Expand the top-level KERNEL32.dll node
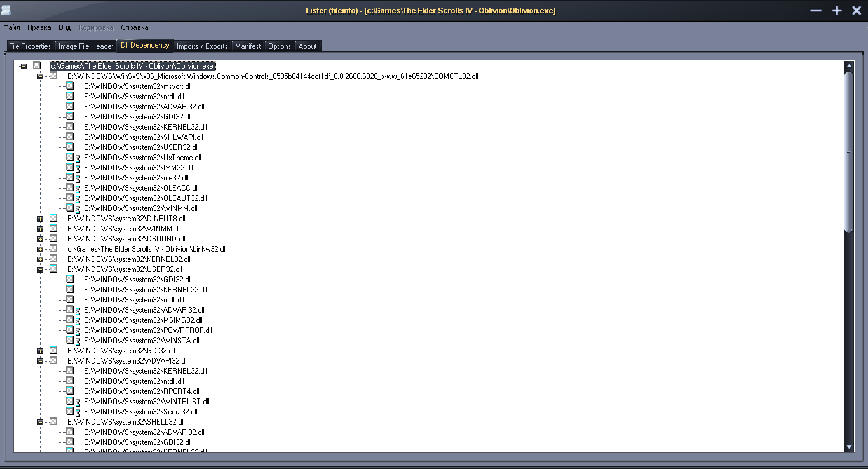Viewport: 868px width, 469px height. point(40,259)
